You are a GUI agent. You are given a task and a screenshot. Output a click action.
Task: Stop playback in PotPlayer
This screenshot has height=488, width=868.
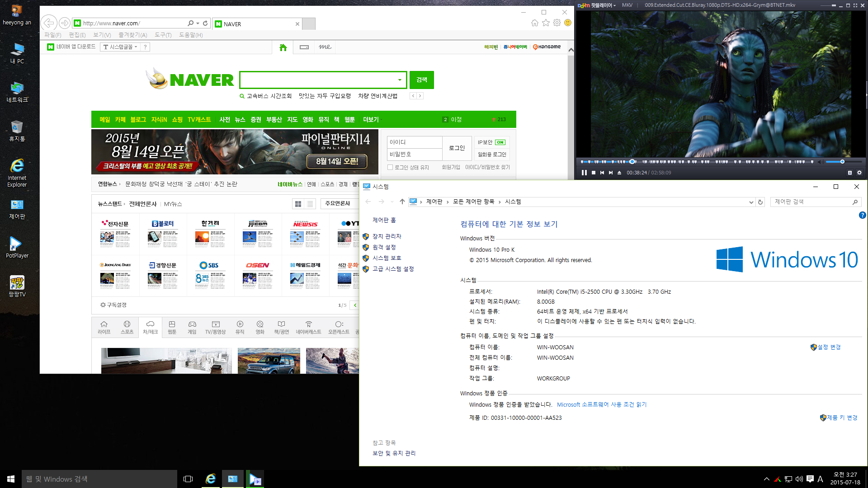tap(594, 173)
